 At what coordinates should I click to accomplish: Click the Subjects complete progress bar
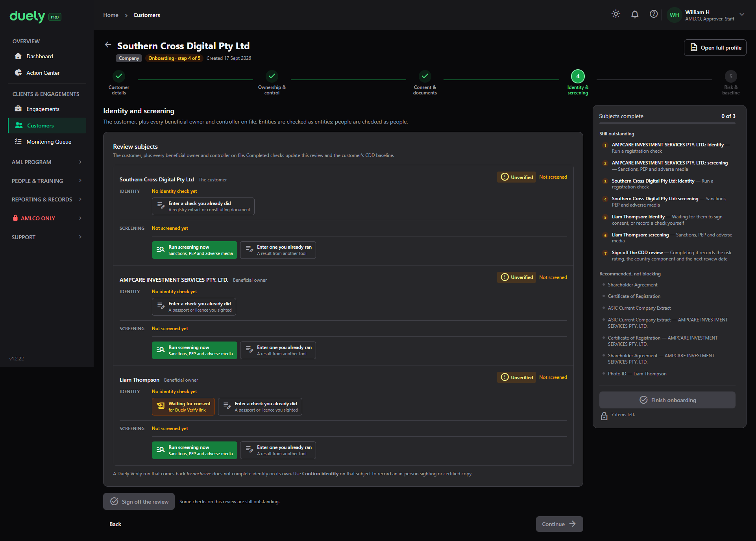667,124
